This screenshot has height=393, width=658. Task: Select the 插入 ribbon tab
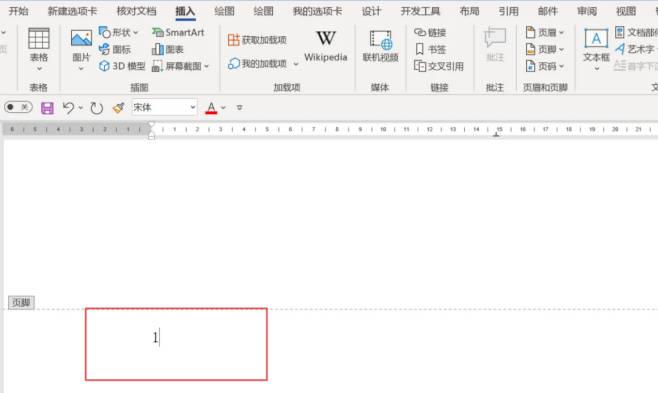pos(185,11)
